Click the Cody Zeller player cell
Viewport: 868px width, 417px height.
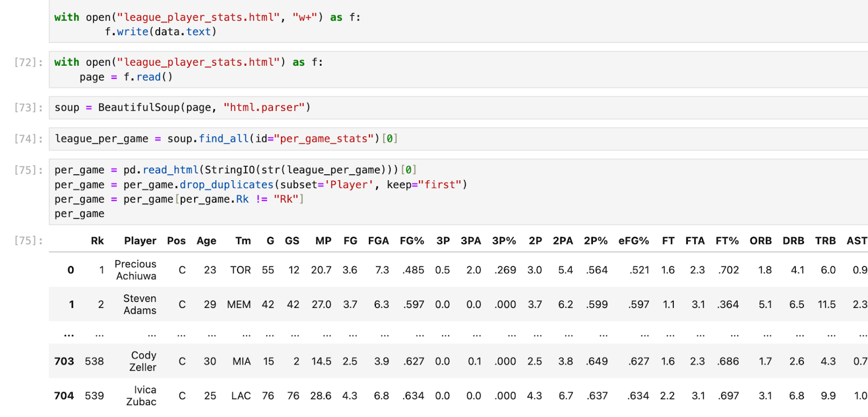[x=143, y=361]
